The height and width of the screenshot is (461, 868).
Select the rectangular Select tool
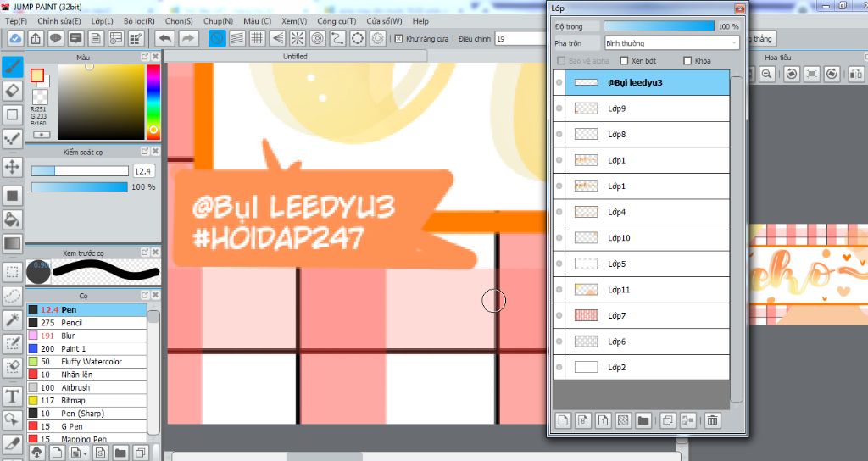pyautogui.click(x=12, y=272)
